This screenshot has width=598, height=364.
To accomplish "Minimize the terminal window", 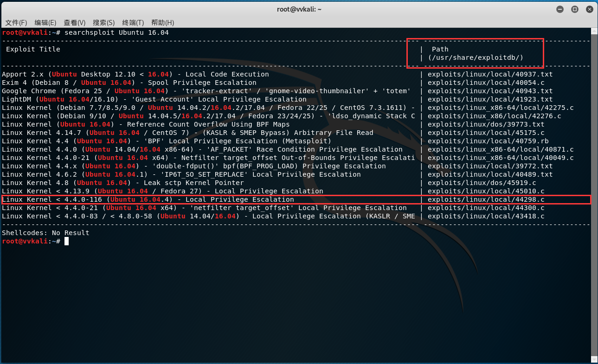I will (x=560, y=9).
